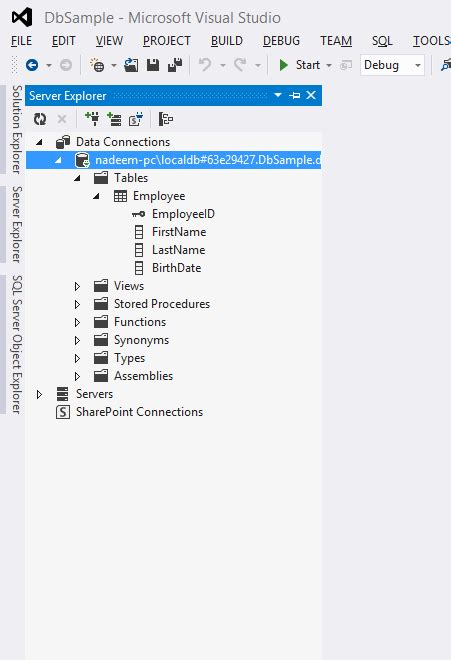Screen dimensions: 451x660
Task: Click the Save All toolbar icon
Action: pyautogui.click(x=175, y=65)
